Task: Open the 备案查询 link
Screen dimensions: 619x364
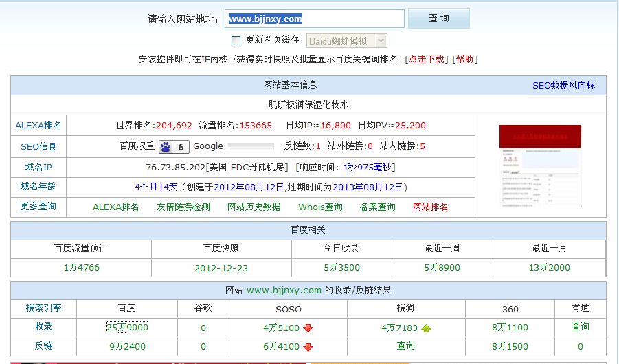Action: pyautogui.click(x=377, y=207)
